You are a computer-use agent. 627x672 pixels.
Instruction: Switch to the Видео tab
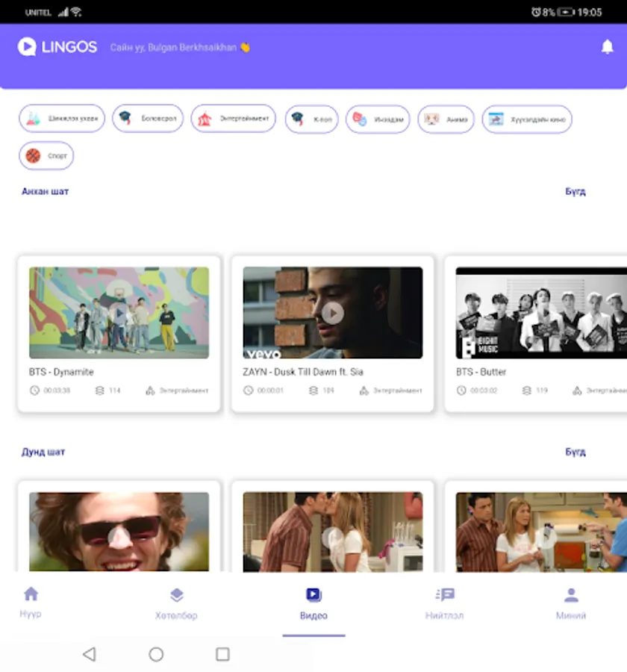pyautogui.click(x=313, y=603)
